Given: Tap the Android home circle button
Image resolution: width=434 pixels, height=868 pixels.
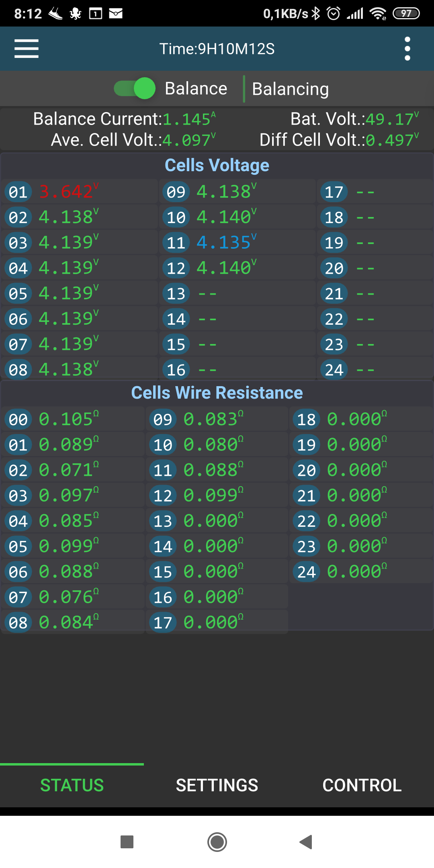Looking at the screenshot, I should [x=217, y=841].
